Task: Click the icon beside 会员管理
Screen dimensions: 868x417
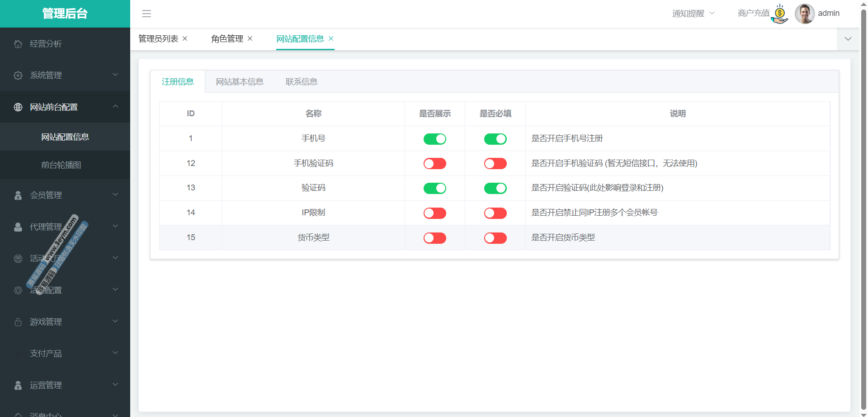Action: 18,195
